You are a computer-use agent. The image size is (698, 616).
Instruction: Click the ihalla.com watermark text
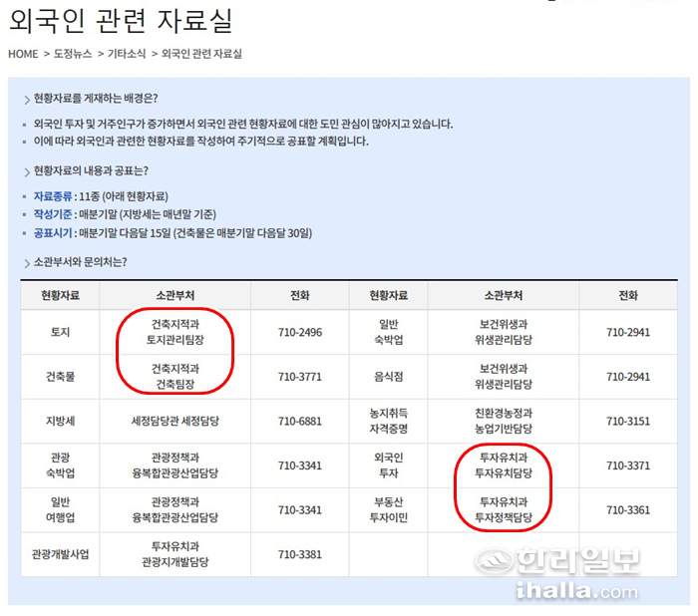(x=578, y=591)
